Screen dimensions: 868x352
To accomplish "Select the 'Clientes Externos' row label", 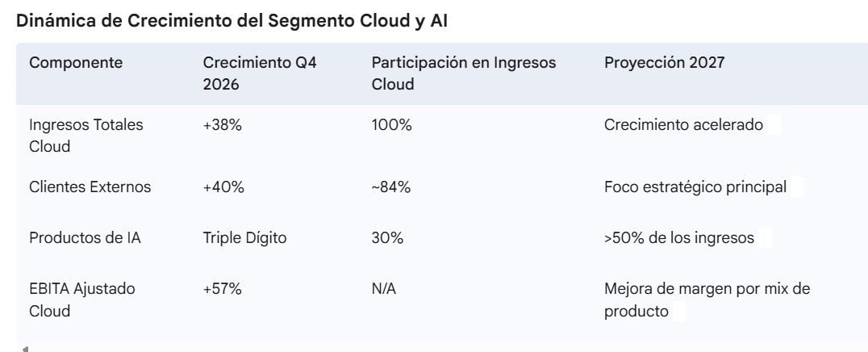I will pyautogui.click(x=90, y=187).
